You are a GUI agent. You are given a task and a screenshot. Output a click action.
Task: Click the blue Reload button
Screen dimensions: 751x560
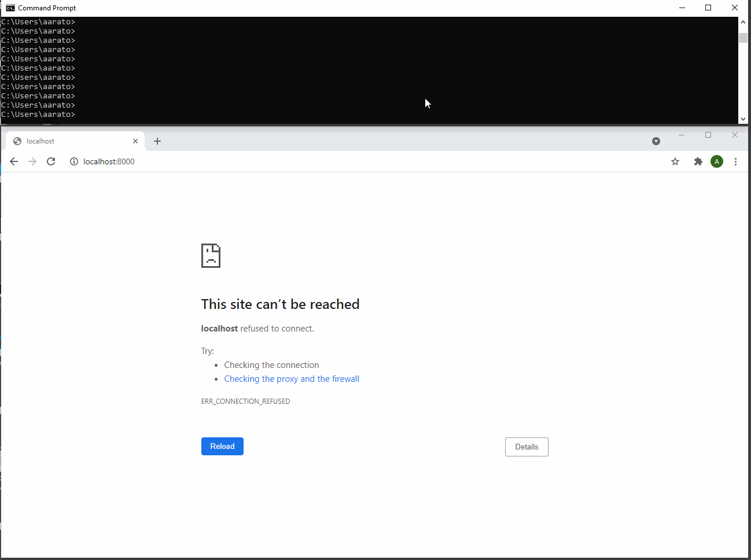(222, 446)
